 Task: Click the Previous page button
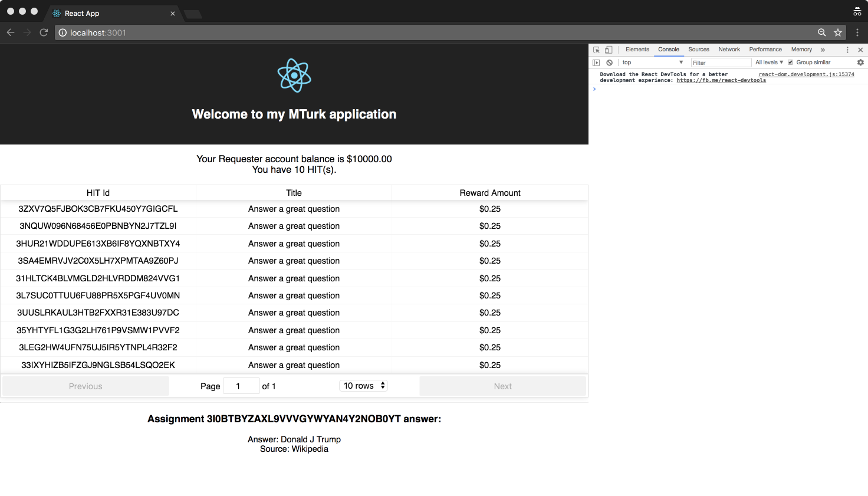pos(86,386)
